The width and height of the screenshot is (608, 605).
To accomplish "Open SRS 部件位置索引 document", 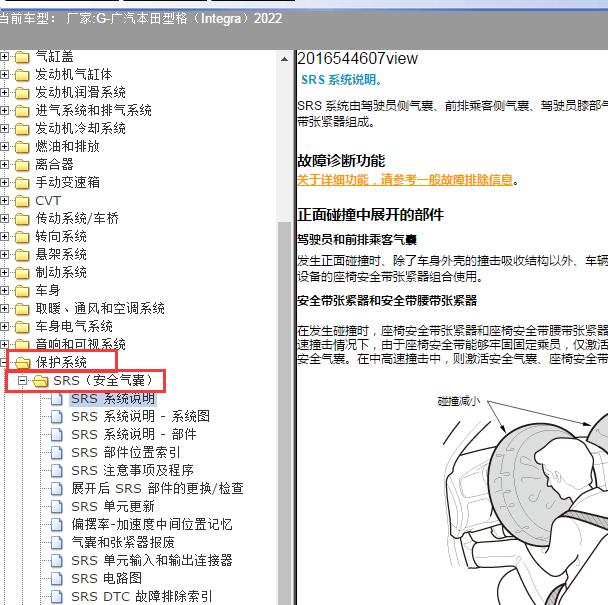I will [x=126, y=453].
